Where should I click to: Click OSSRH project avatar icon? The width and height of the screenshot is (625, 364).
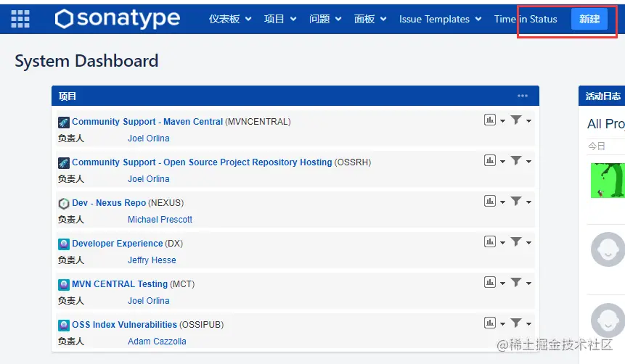pyautogui.click(x=64, y=163)
